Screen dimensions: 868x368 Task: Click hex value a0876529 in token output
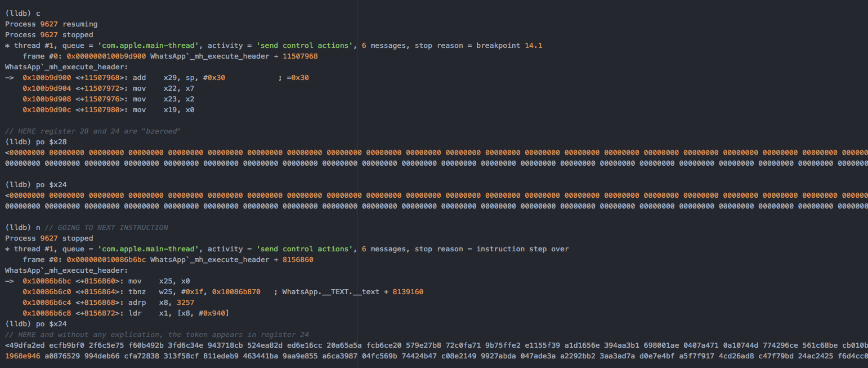coord(62,356)
